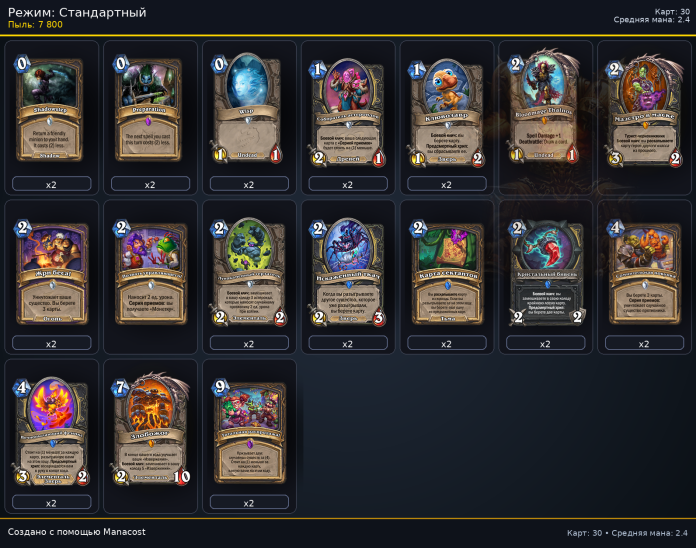Viewport: 696px width, 548px height.
Task: Click the Пыль: 7 800 dust label
Action: (x=36, y=25)
